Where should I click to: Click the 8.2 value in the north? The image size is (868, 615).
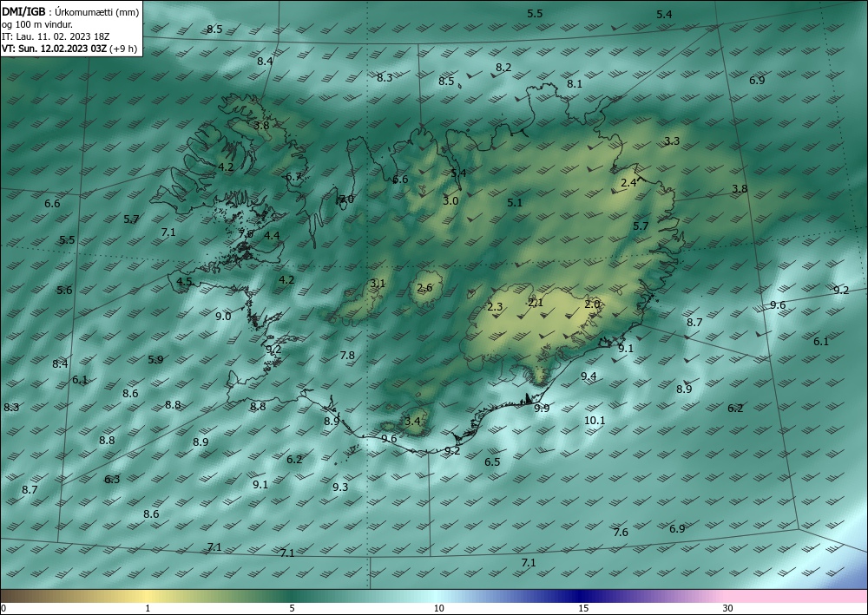(x=503, y=68)
